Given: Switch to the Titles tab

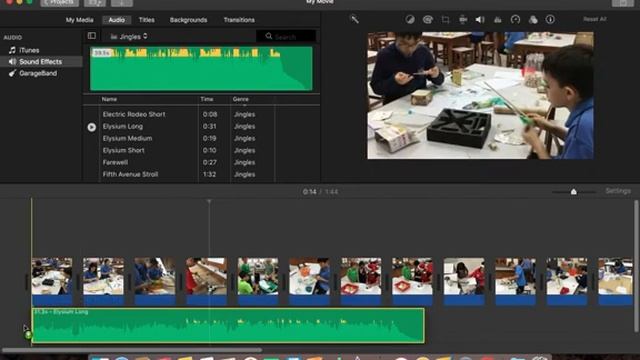Looking at the screenshot, I should coord(147,20).
